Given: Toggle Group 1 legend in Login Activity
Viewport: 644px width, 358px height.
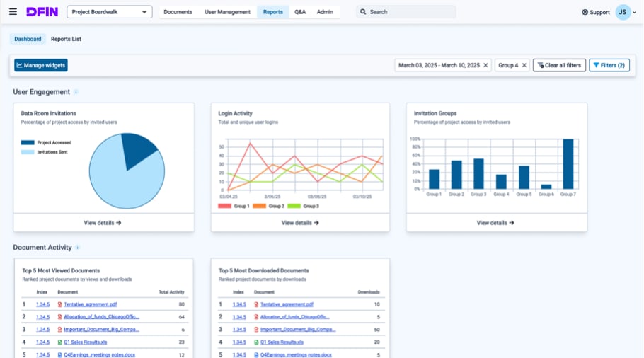Looking at the screenshot, I should click(234, 206).
